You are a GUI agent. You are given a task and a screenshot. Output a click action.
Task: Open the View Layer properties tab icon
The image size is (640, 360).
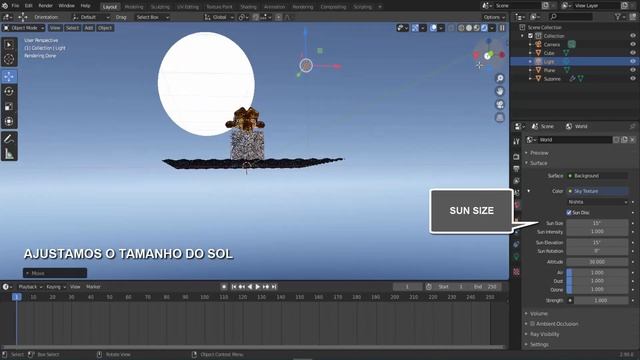click(516, 180)
